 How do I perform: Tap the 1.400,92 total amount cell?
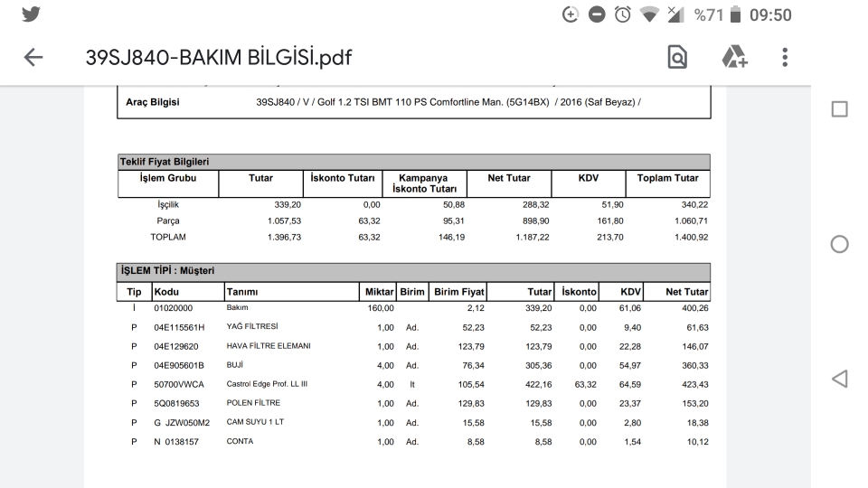(690, 237)
